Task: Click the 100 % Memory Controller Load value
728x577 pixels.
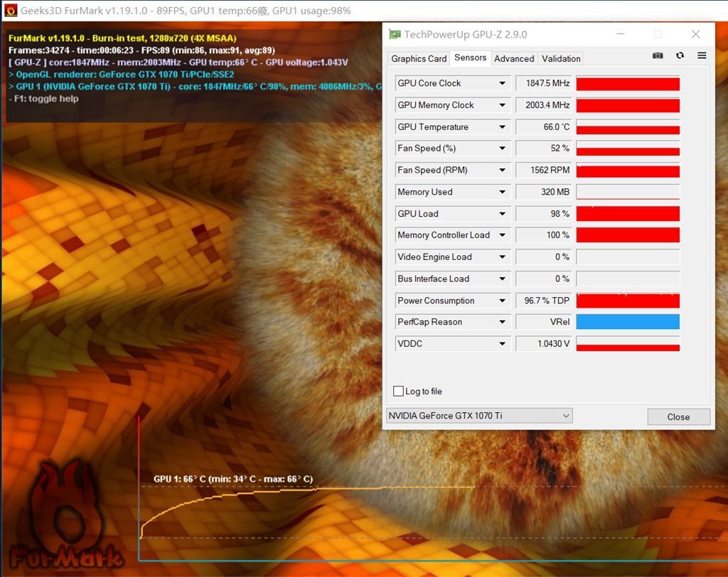Action: 542,235
